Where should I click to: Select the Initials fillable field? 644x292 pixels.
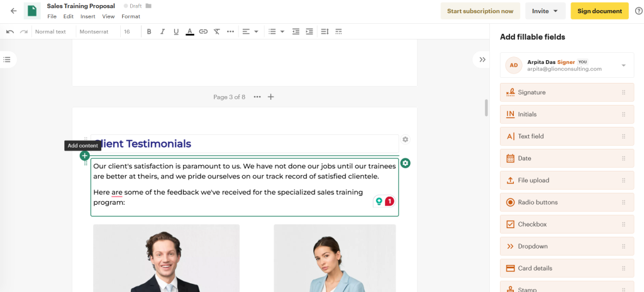[x=567, y=114]
